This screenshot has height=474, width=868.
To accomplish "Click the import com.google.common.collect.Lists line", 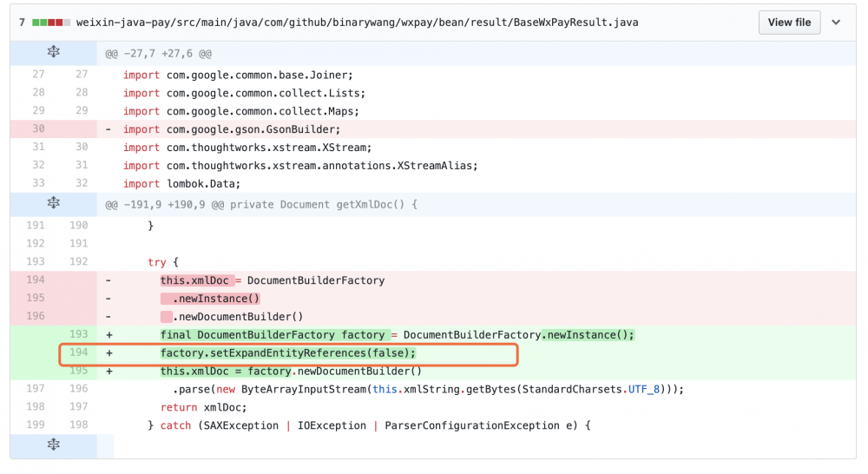I will (244, 93).
